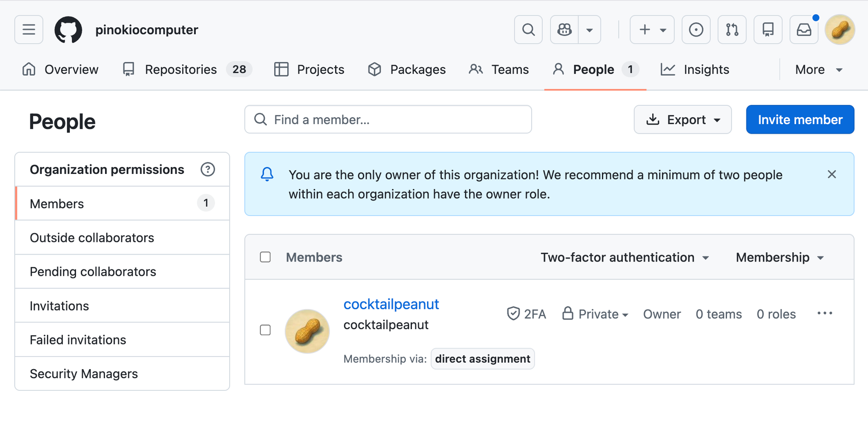Focus the Find a member search field

click(388, 119)
